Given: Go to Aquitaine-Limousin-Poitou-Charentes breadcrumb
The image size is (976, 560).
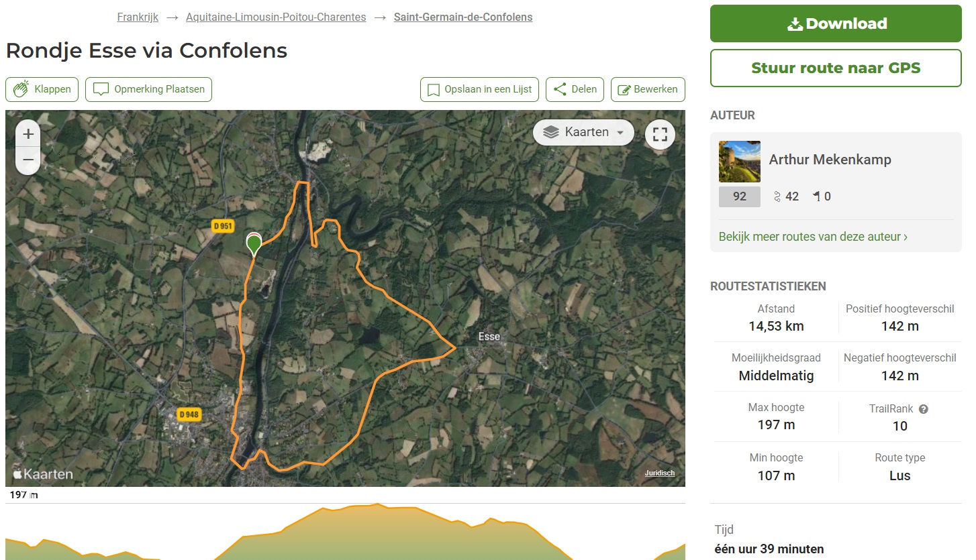Looking at the screenshot, I should coord(276,17).
